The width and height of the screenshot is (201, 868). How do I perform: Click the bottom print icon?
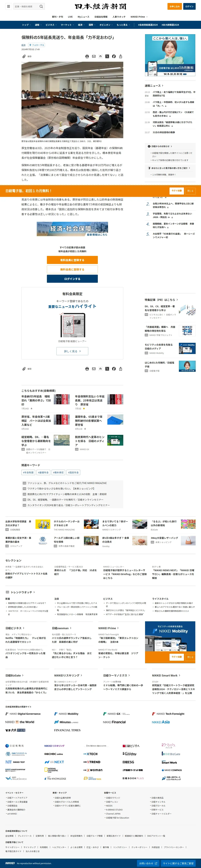point(87,369)
